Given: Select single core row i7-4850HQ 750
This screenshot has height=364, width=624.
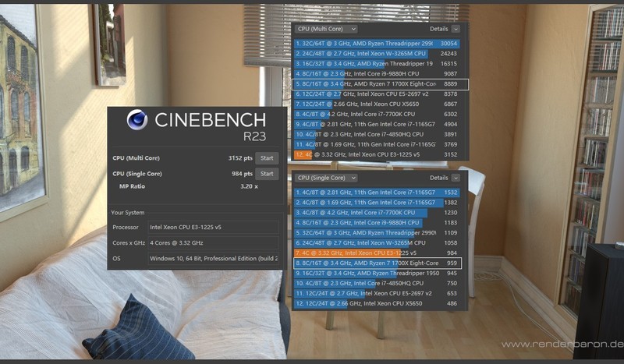Looking at the screenshot, I should (x=377, y=283).
